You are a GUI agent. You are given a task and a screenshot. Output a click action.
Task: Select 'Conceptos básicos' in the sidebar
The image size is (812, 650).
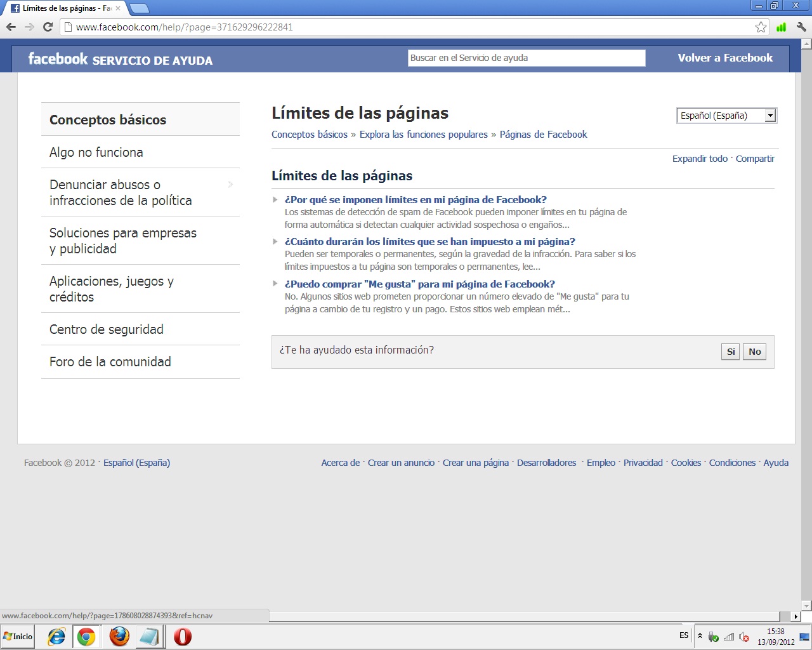(x=140, y=119)
